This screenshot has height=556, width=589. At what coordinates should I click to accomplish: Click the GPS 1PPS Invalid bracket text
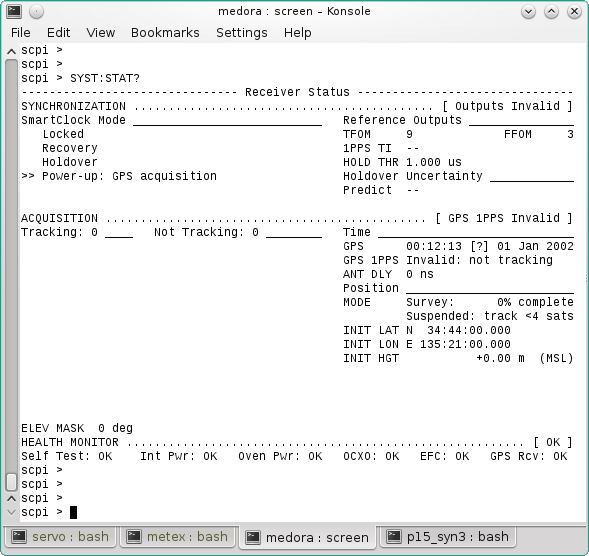point(504,218)
